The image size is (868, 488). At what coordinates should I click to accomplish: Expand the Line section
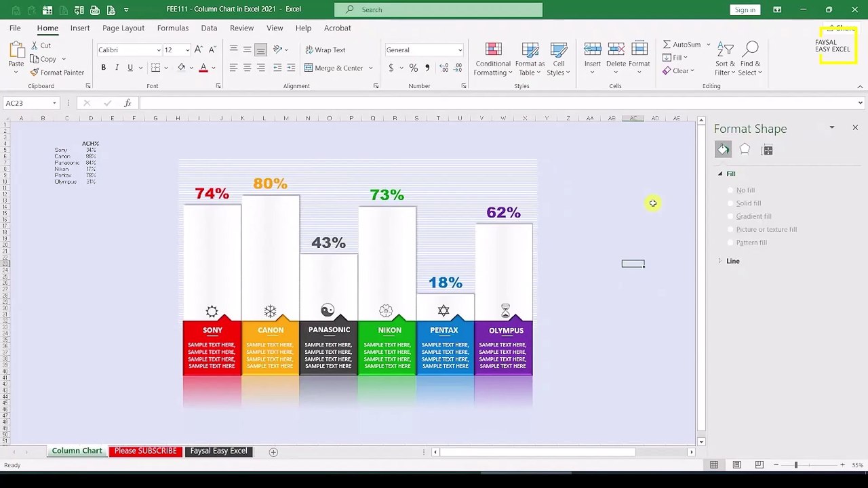pos(720,261)
